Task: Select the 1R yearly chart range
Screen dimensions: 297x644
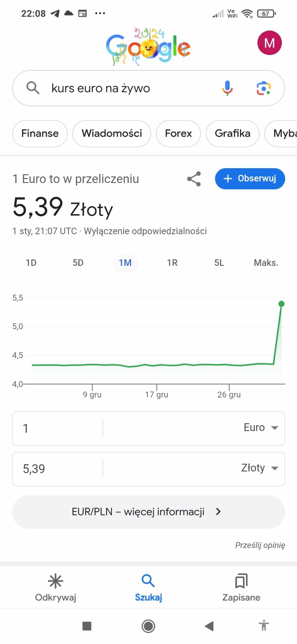Action: point(172,263)
